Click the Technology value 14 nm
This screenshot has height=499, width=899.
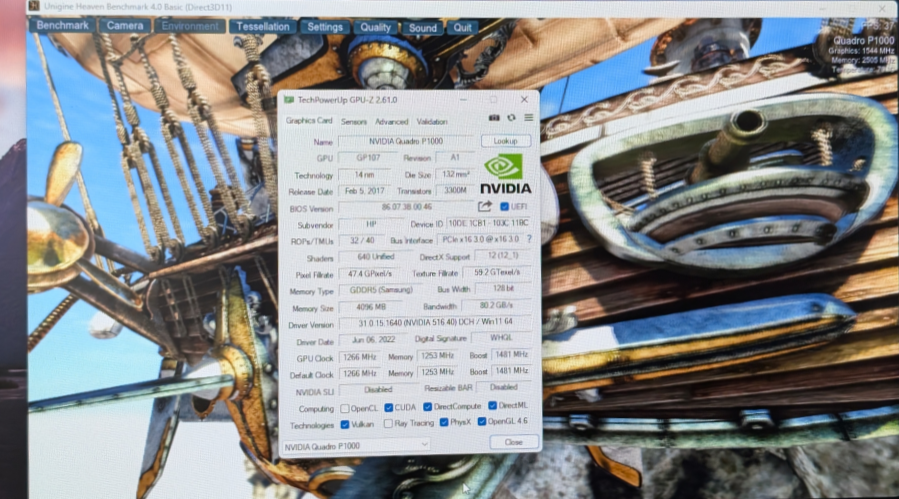pyautogui.click(x=364, y=174)
